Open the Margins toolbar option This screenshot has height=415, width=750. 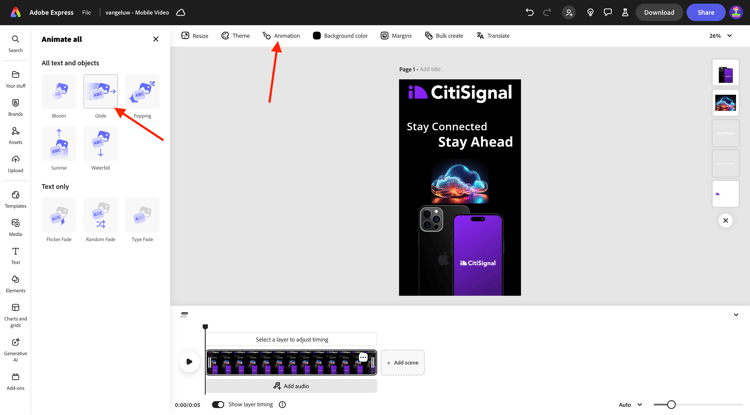point(396,35)
